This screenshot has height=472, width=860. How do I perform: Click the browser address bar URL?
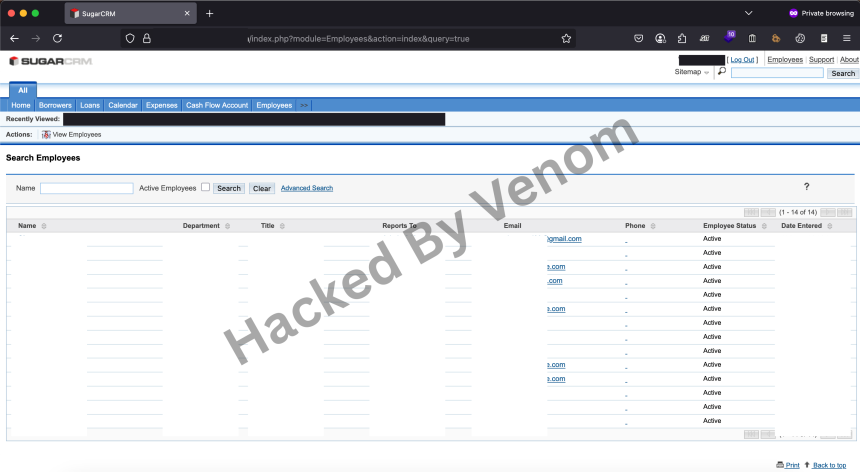[359, 38]
